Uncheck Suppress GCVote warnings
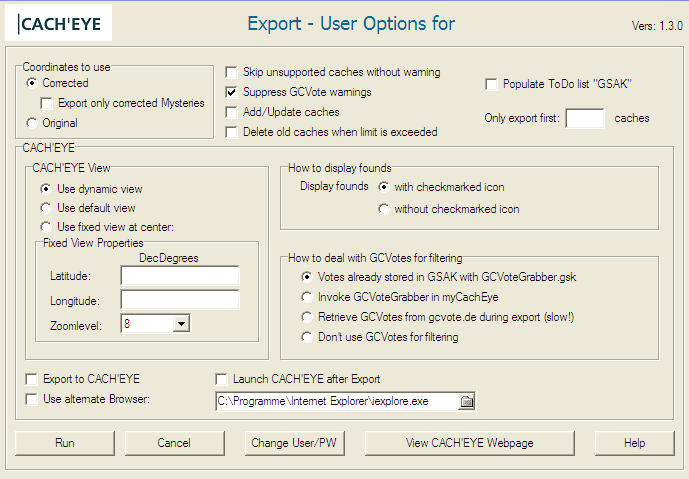This screenshot has height=479, width=689. (x=231, y=92)
